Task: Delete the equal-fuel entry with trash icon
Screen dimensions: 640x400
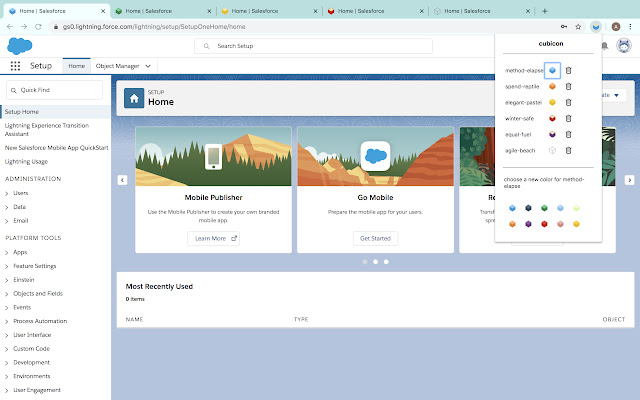Action: tap(568, 134)
